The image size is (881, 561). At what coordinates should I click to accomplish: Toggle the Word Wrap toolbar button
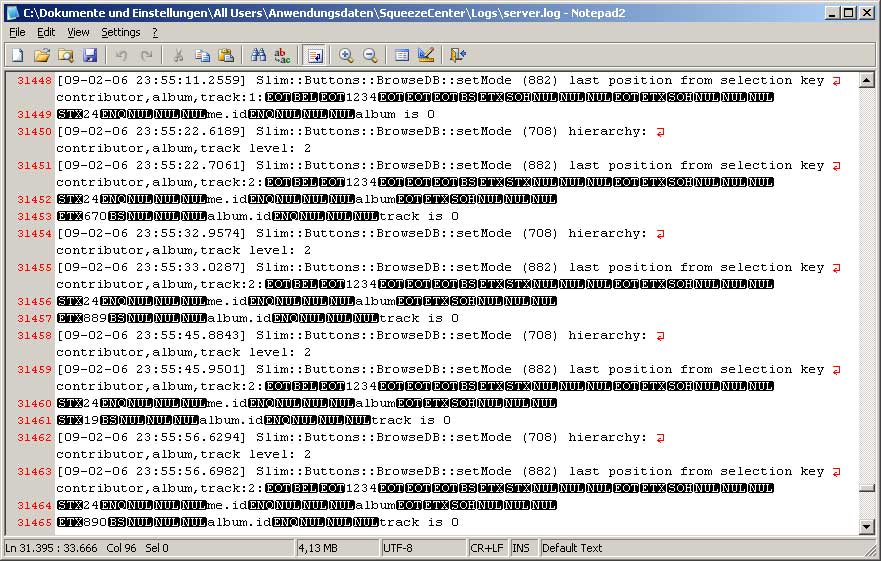314,56
